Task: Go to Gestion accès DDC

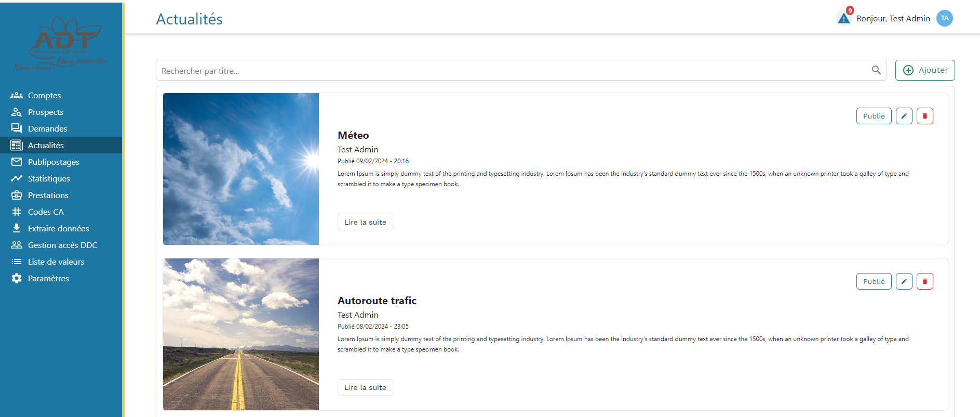Action: coord(61,245)
